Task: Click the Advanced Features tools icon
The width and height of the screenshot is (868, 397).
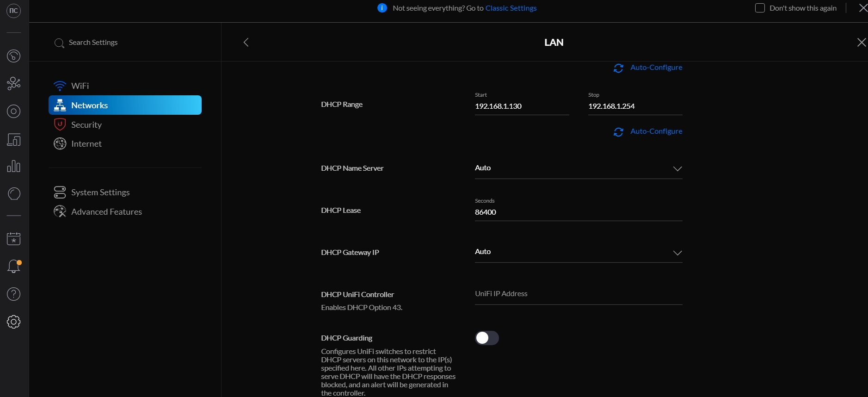Action: 60,211
